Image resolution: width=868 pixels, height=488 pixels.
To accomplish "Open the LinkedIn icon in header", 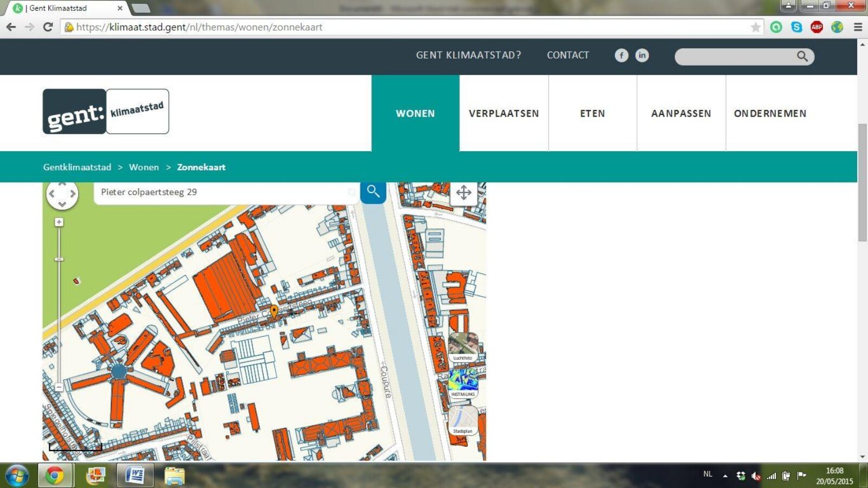I will click(x=642, y=55).
